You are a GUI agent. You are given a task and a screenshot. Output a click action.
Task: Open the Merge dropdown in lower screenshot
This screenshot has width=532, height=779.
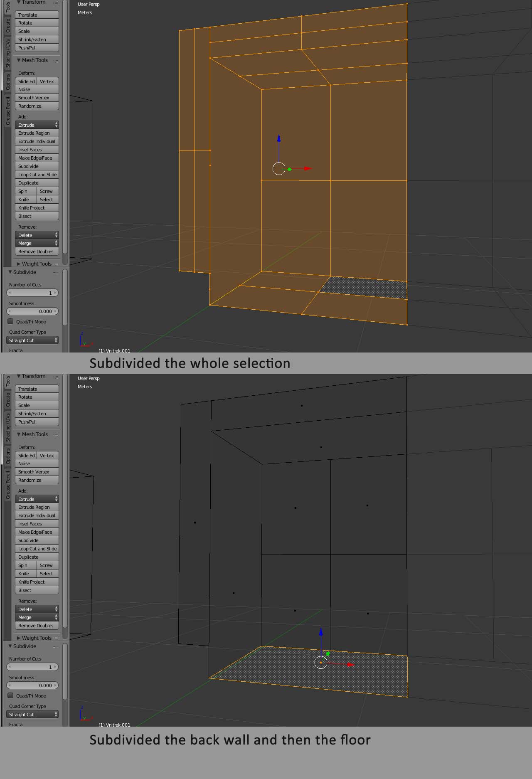(37, 617)
